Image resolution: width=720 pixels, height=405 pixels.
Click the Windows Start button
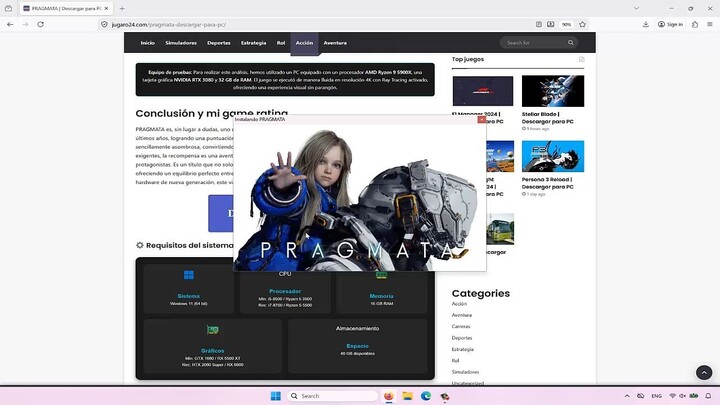pyautogui.click(x=276, y=396)
